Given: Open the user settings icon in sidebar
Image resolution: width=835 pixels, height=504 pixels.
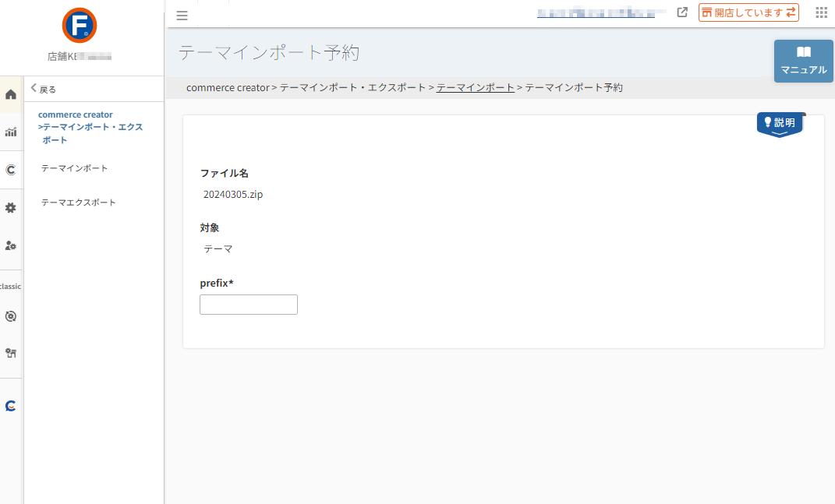Looking at the screenshot, I should (x=11, y=245).
